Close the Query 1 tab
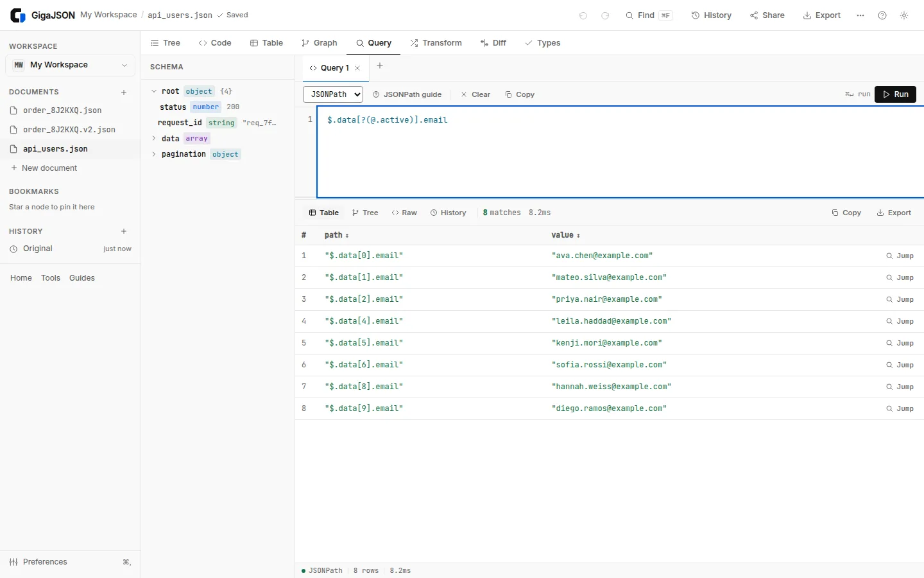Image resolution: width=924 pixels, height=578 pixels. pyautogui.click(x=357, y=68)
